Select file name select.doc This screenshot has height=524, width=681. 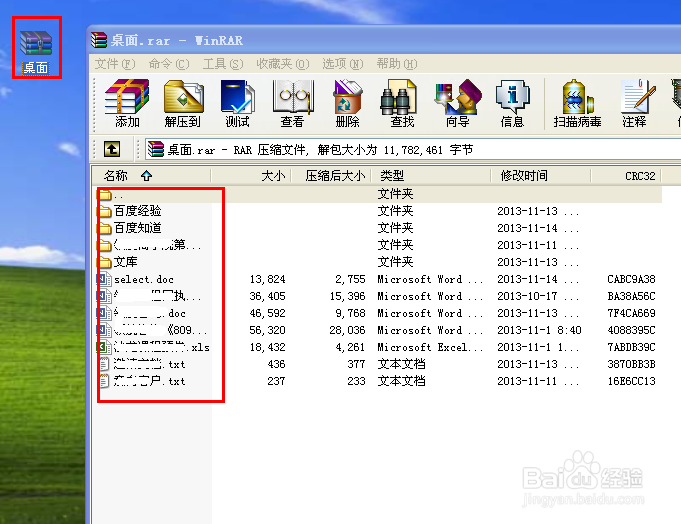(144, 279)
